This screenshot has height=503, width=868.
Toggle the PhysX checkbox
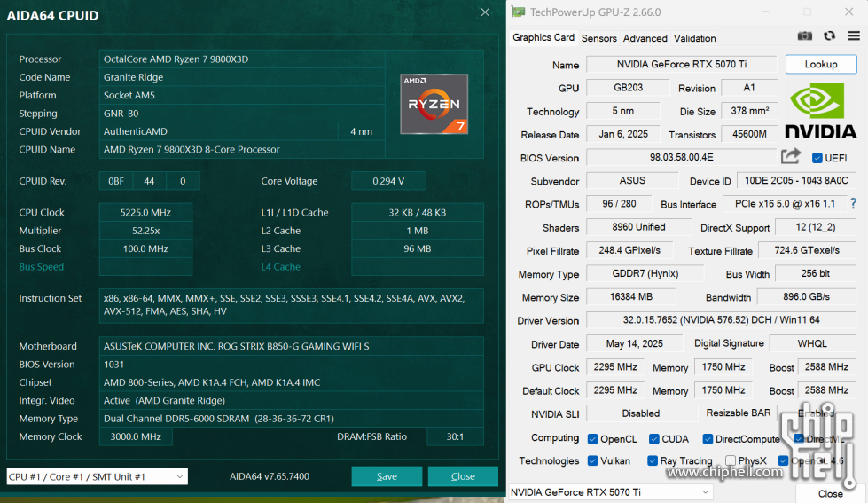(731, 460)
